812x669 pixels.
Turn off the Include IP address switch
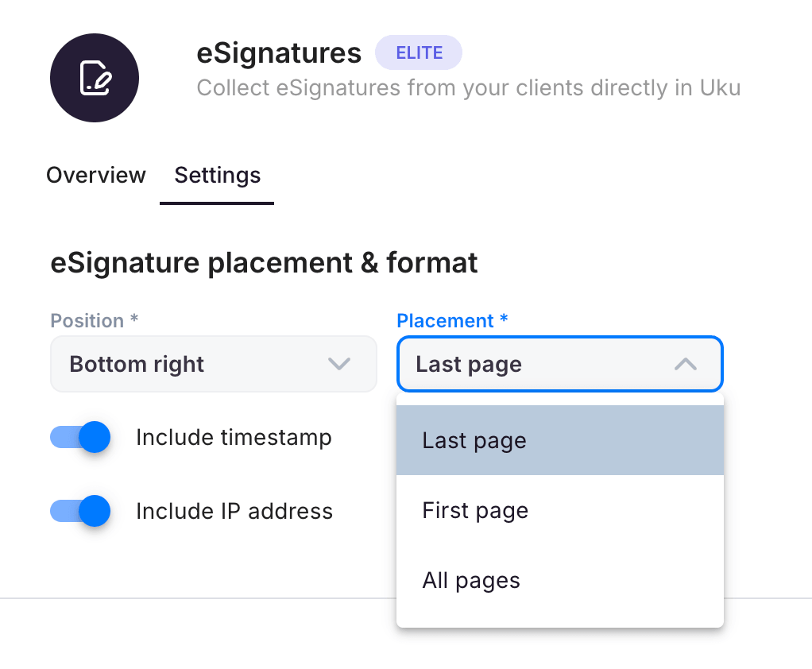point(80,511)
